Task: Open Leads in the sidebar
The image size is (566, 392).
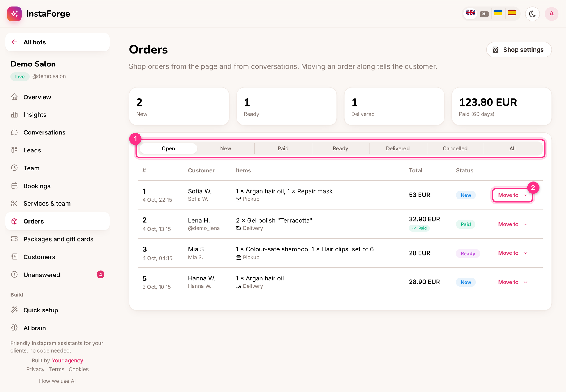Action: coord(57,150)
